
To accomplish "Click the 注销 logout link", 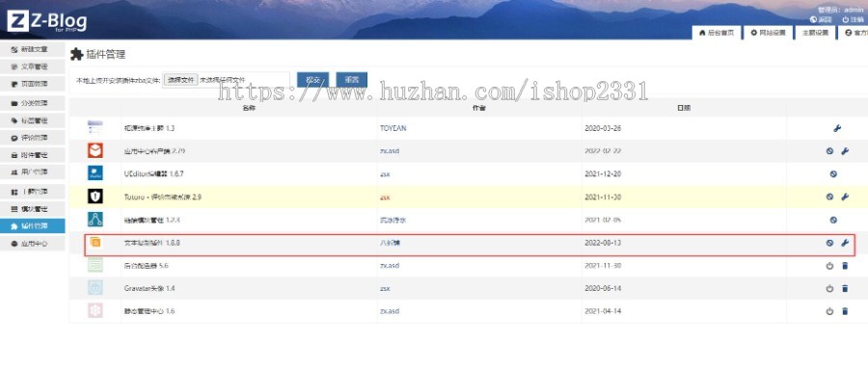I will pos(854,19).
